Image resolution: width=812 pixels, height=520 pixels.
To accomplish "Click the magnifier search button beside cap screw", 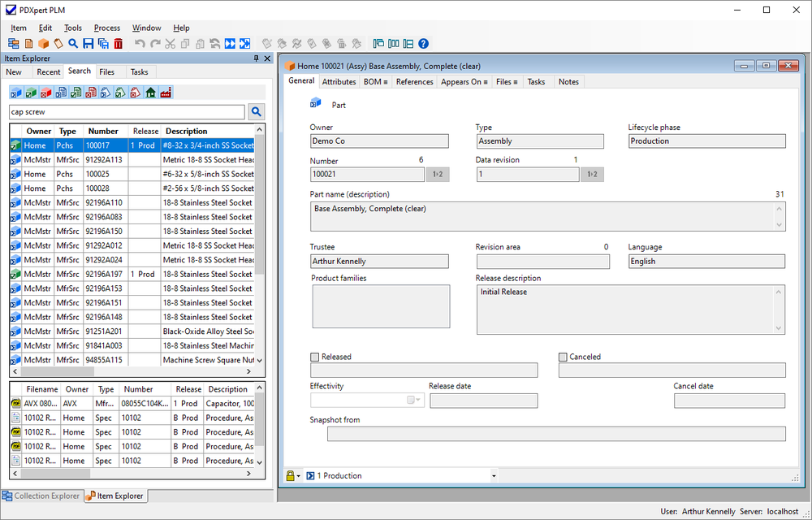I will coord(256,112).
